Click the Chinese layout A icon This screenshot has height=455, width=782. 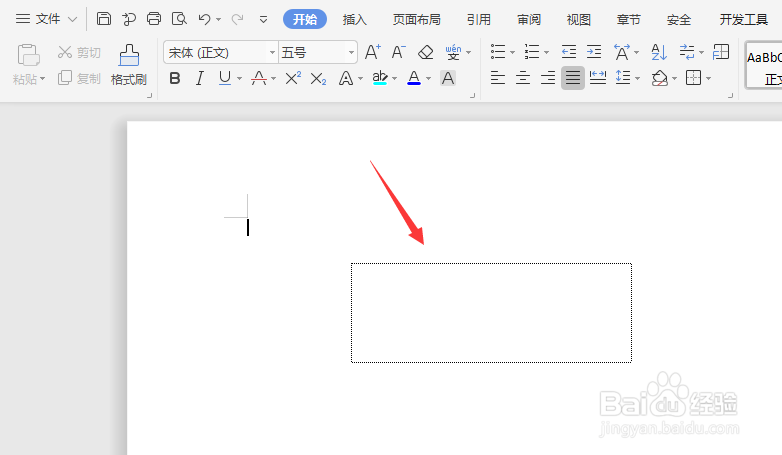[x=622, y=52]
